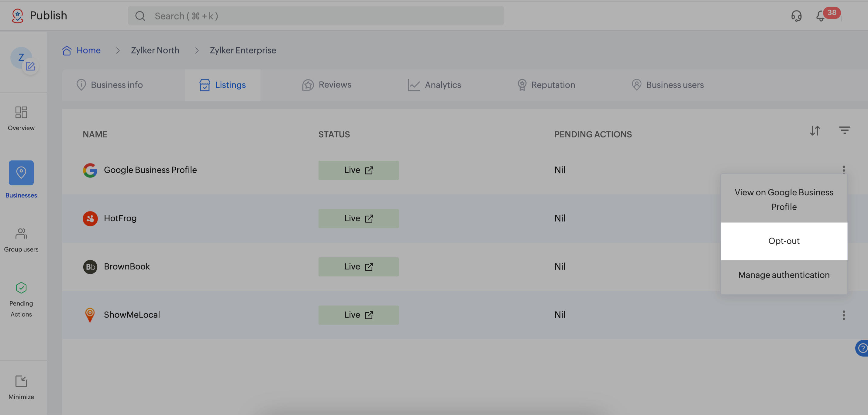Open Group users in sidebar
This screenshot has height=415, width=868.
click(x=21, y=240)
